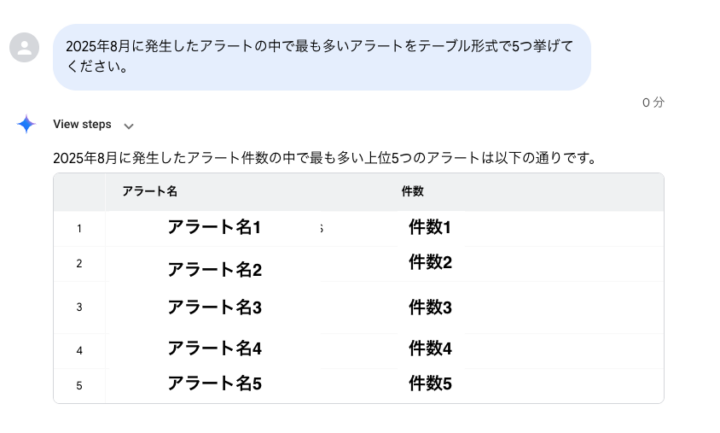Click the user prompt message bubble
Screen dimensions: 720x433
[321, 57]
